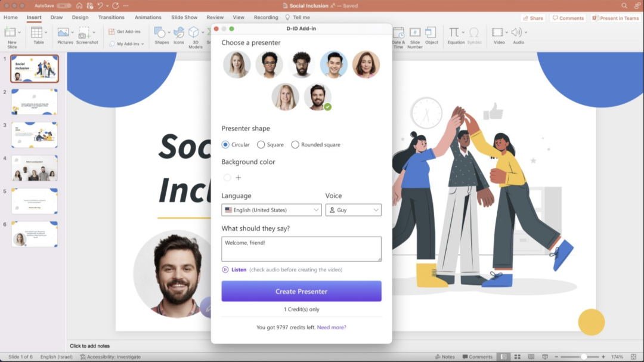Toggle Normal view button in status bar
The height and width of the screenshot is (362, 644).
coord(503,357)
